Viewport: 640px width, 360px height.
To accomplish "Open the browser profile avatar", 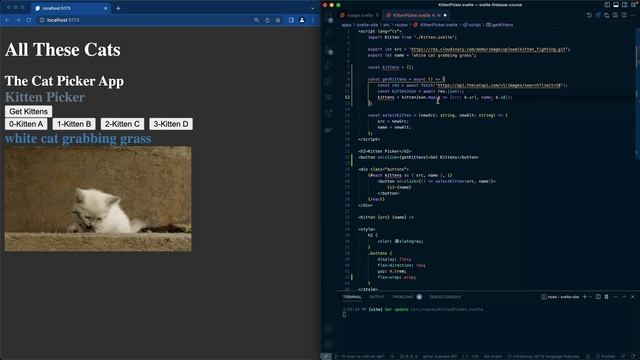I will coord(302,20).
